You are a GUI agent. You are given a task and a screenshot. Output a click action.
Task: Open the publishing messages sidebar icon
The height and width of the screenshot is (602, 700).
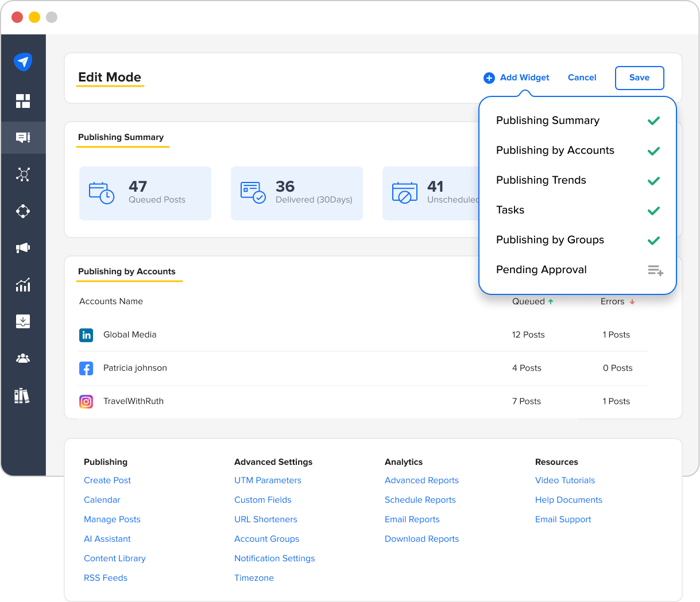[23, 138]
